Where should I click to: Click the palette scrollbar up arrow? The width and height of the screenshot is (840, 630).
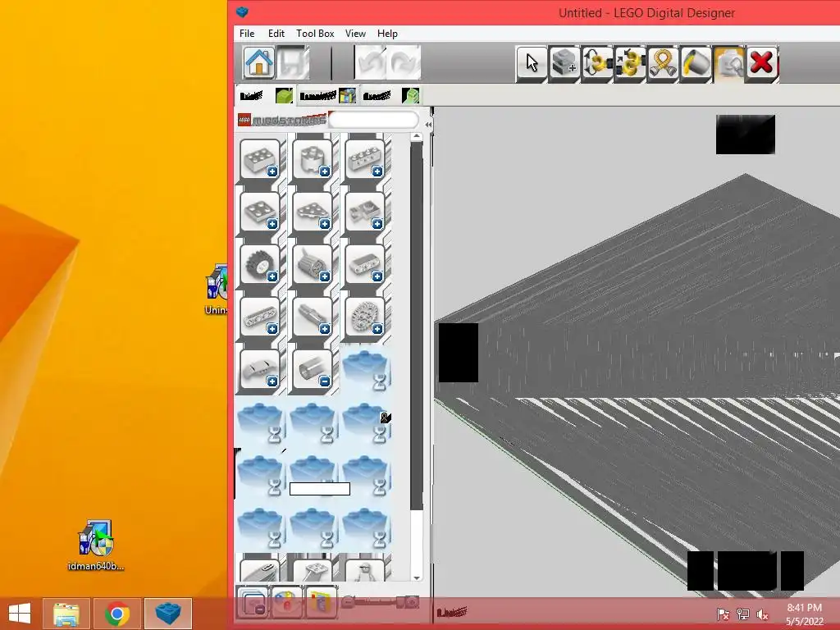tap(416, 137)
